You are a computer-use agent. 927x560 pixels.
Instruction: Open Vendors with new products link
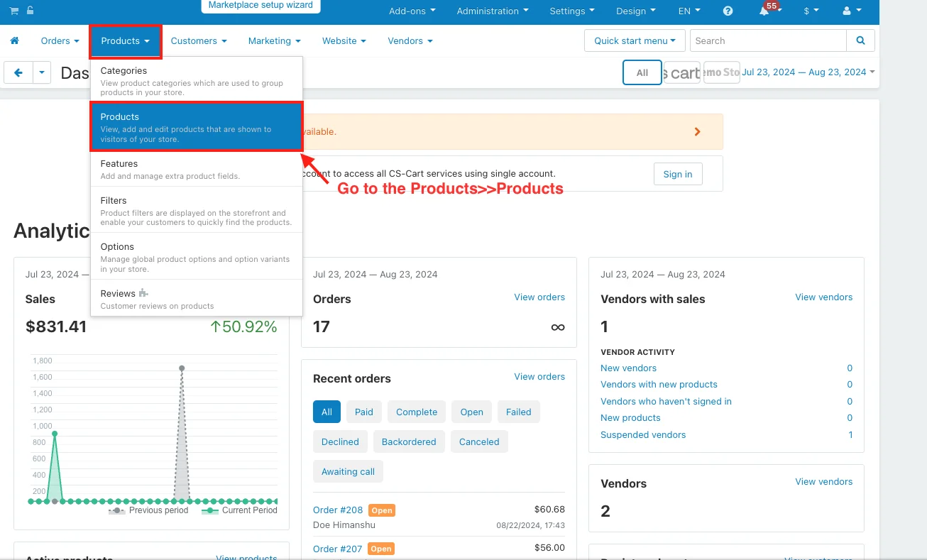click(x=659, y=384)
